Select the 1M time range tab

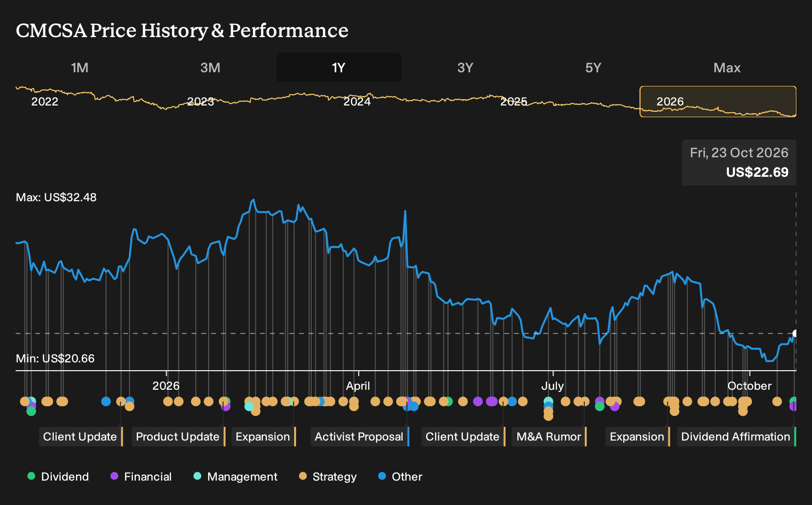tap(80, 67)
